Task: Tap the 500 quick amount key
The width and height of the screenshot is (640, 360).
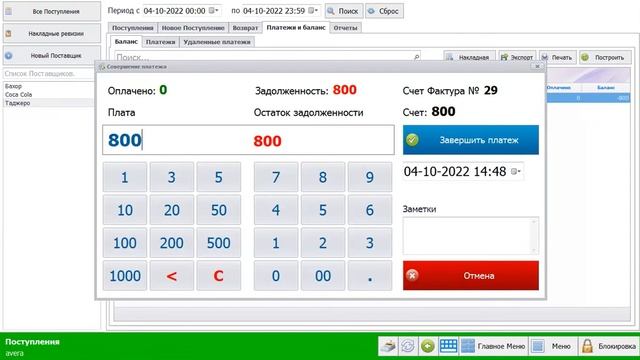Action: (x=219, y=243)
